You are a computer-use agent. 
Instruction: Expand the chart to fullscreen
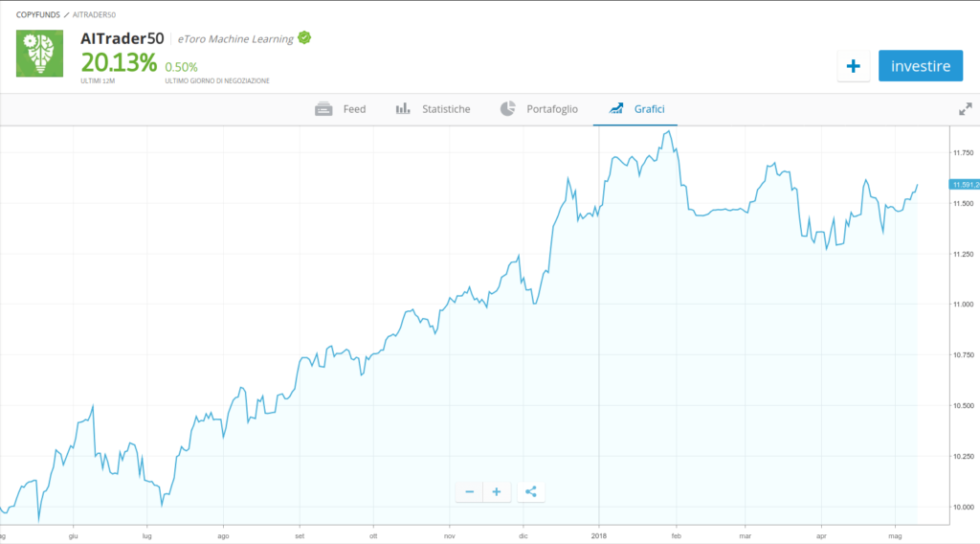(x=965, y=109)
